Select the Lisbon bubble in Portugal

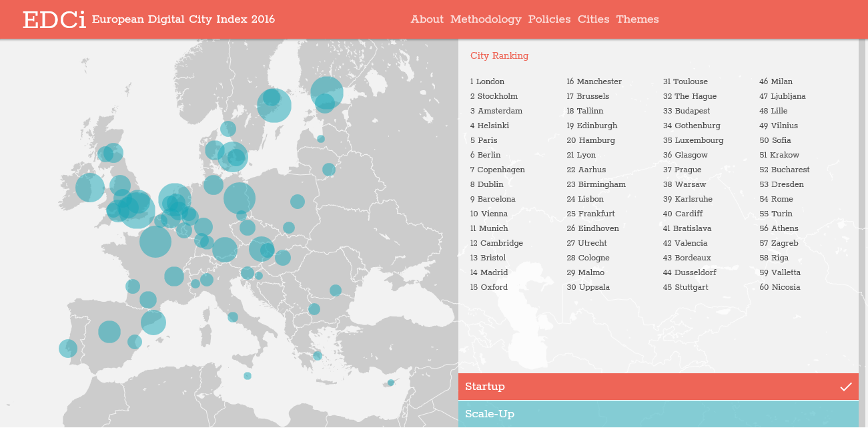(68, 348)
